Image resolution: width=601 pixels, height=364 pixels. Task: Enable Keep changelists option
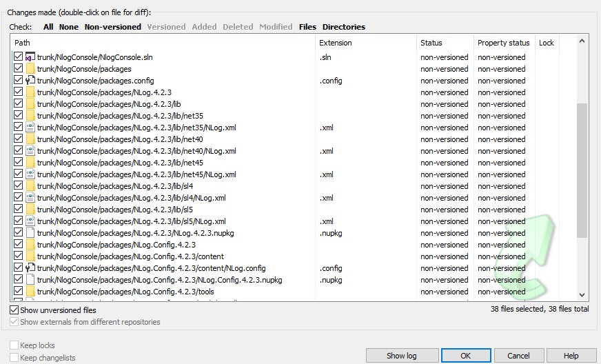tap(14, 358)
